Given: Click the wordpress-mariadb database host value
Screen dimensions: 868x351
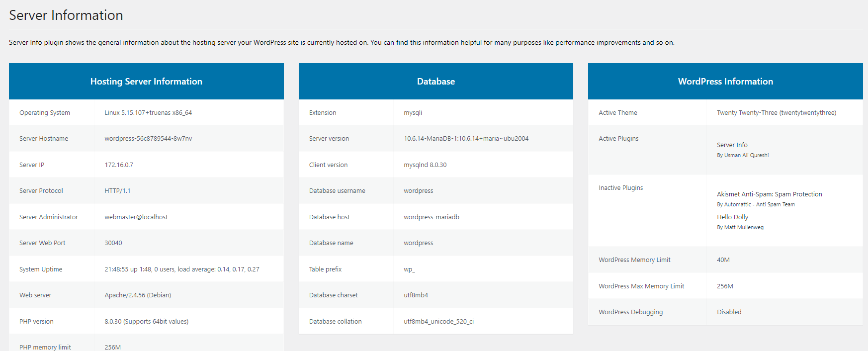Looking at the screenshot, I should click(x=431, y=217).
